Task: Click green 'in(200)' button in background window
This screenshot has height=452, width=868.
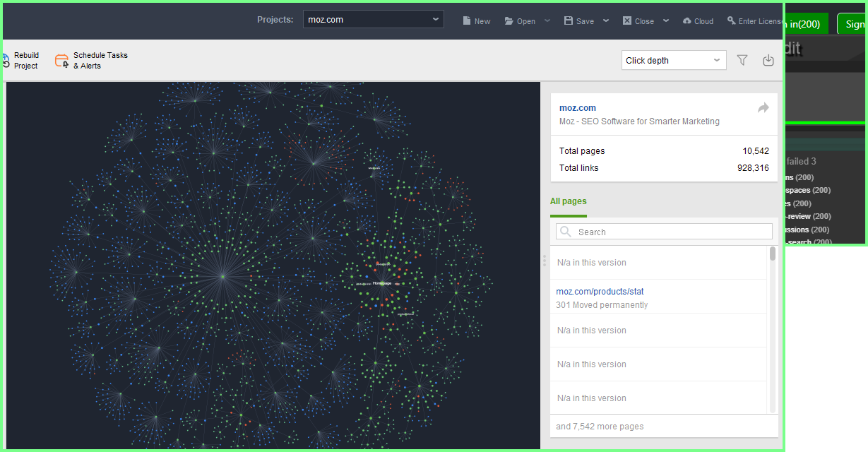Action: (806, 24)
